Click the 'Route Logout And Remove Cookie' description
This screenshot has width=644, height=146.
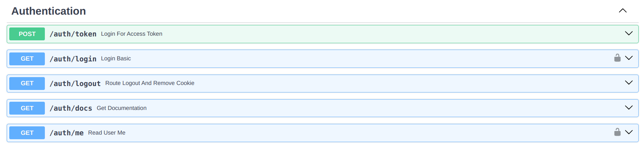click(150, 83)
